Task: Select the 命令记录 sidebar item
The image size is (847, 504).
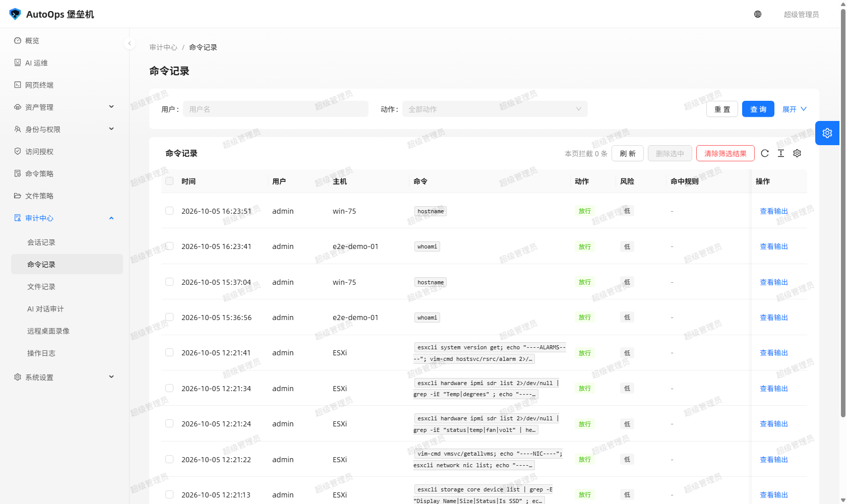Action: click(x=67, y=264)
